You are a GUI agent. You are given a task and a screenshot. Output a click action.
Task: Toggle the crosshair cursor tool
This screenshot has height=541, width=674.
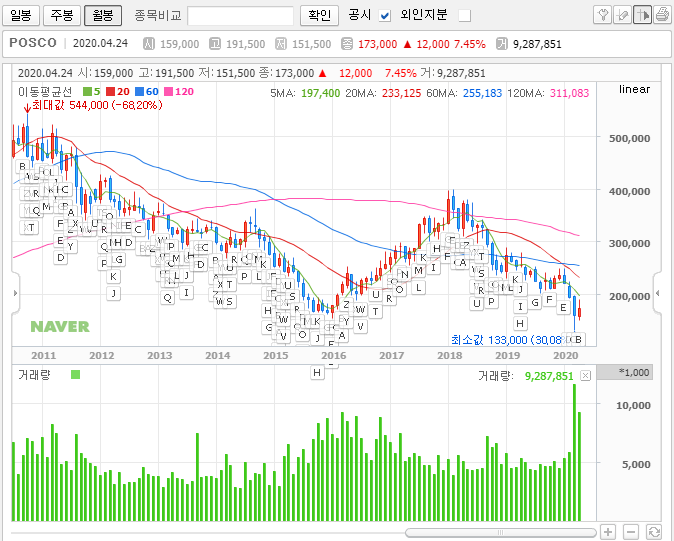tap(642, 15)
